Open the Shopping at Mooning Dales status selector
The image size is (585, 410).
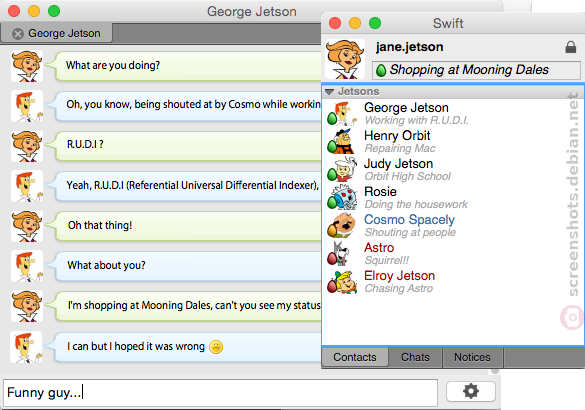click(476, 70)
